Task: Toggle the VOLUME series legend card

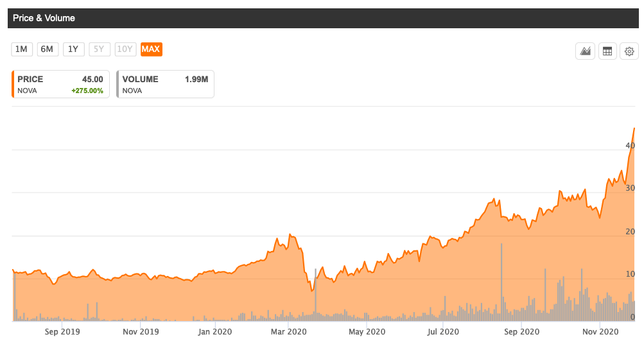Action: click(x=166, y=84)
